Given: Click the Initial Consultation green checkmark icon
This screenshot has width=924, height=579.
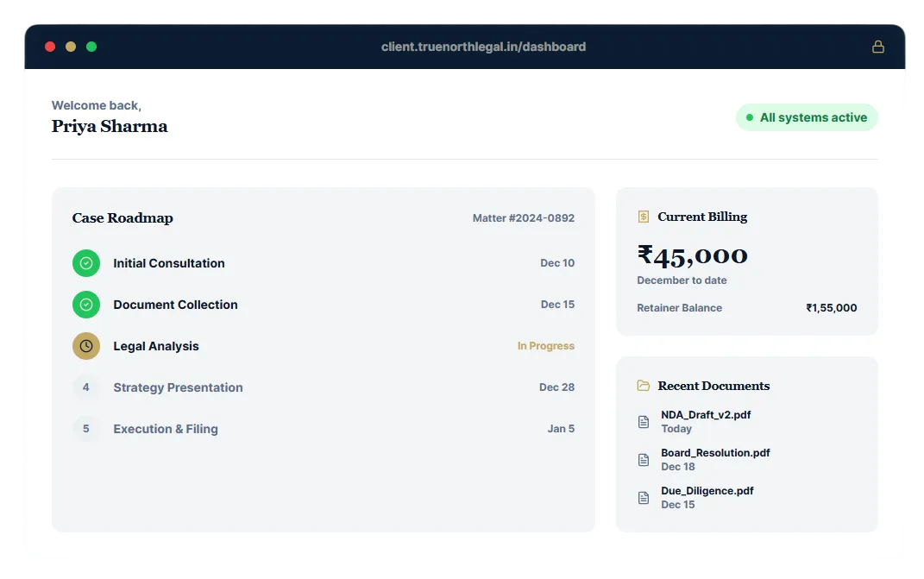Looking at the screenshot, I should 86,263.
